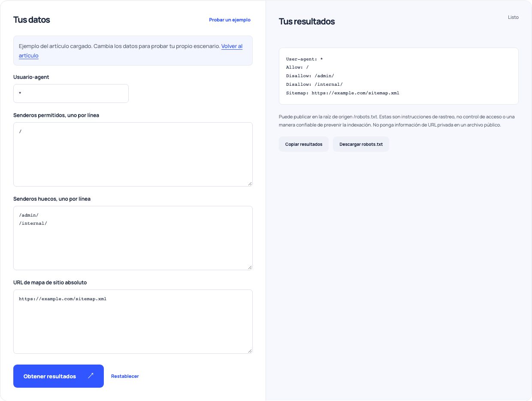Click into the Senderos permitidos textarea
This screenshot has width=532, height=401.
click(133, 154)
